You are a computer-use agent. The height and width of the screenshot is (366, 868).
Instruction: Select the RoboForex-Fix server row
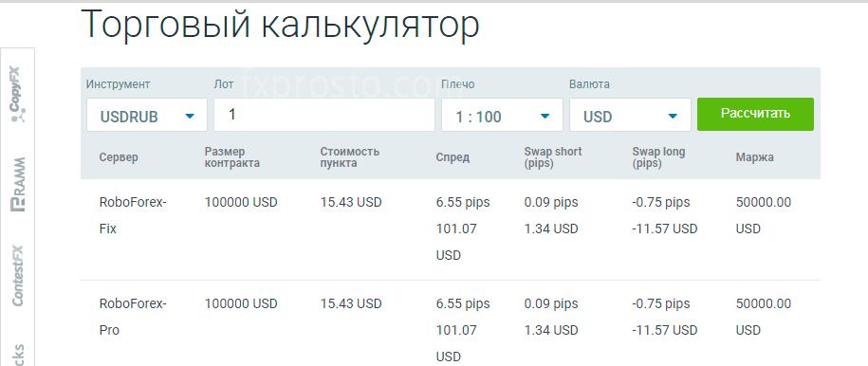[x=451, y=229]
